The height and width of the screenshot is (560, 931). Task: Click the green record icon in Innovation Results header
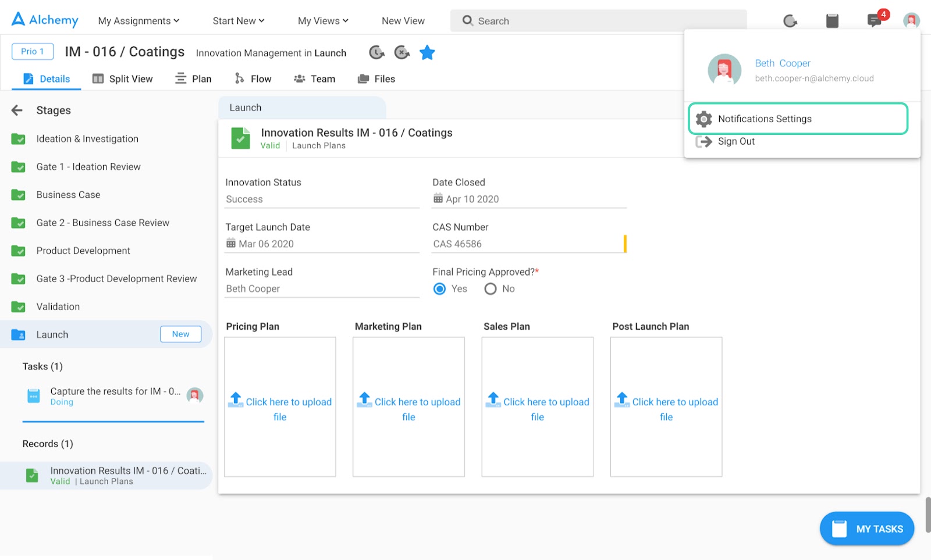[x=240, y=138]
